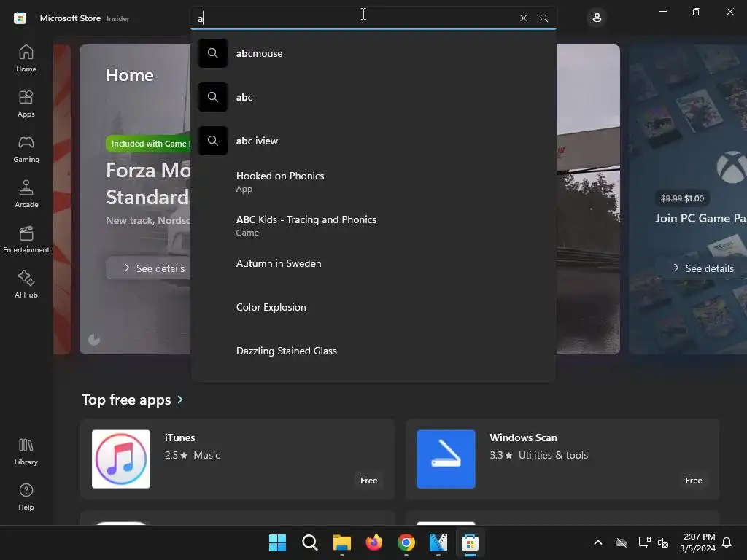Select the 'abc' search suggestion

click(373, 97)
